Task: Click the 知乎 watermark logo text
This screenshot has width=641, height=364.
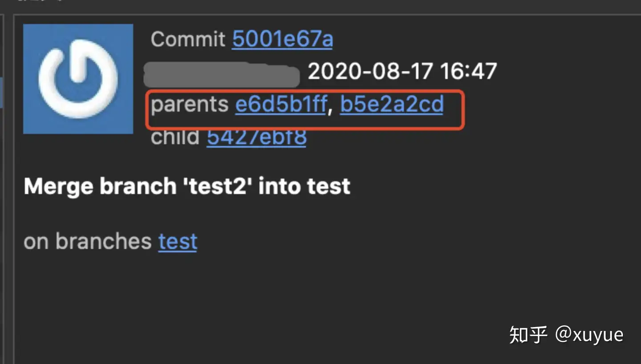Action: pyautogui.click(x=528, y=335)
